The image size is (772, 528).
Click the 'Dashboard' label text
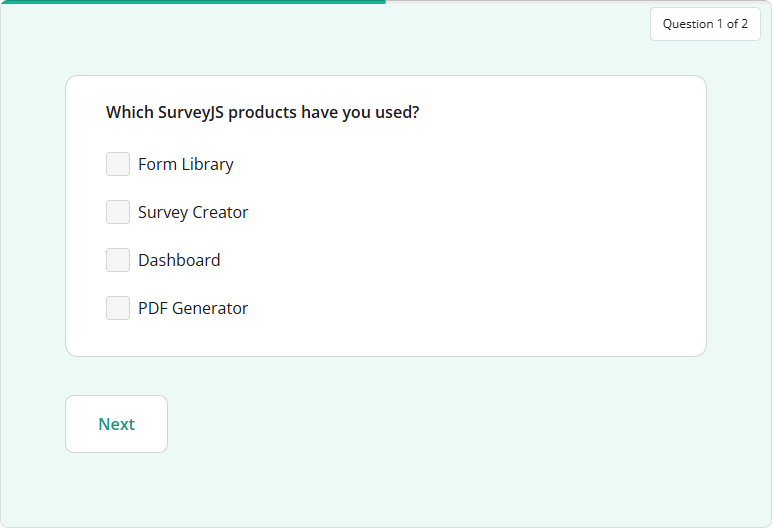pos(179,260)
